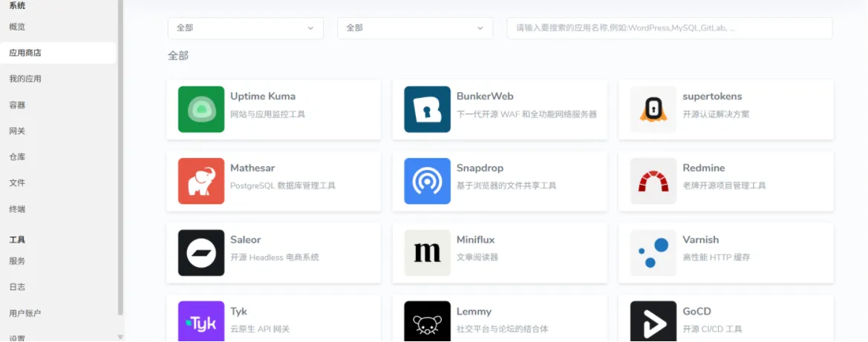Select the supertokens app icon
This screenshot has height=342, width=868.
[x=653, y=109]
